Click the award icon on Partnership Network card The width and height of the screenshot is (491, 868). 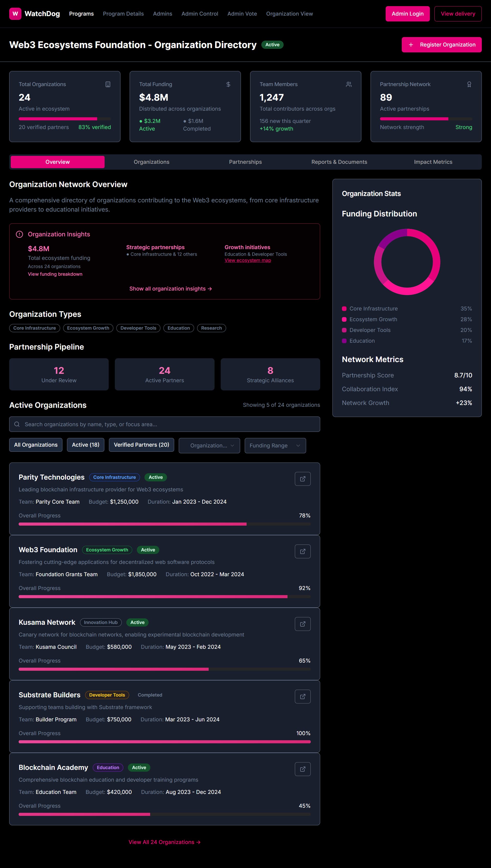click(x=470, y=84)
